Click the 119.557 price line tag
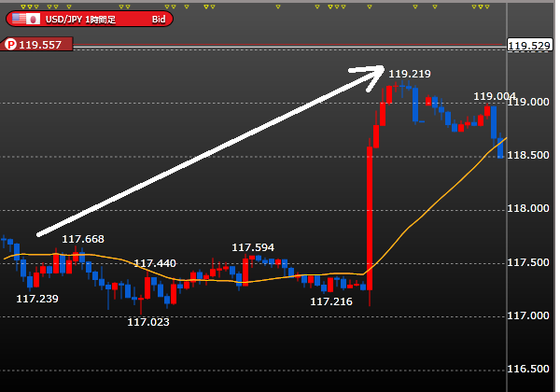Viewport: 560px width, 392px height. [x=37, y=44]
